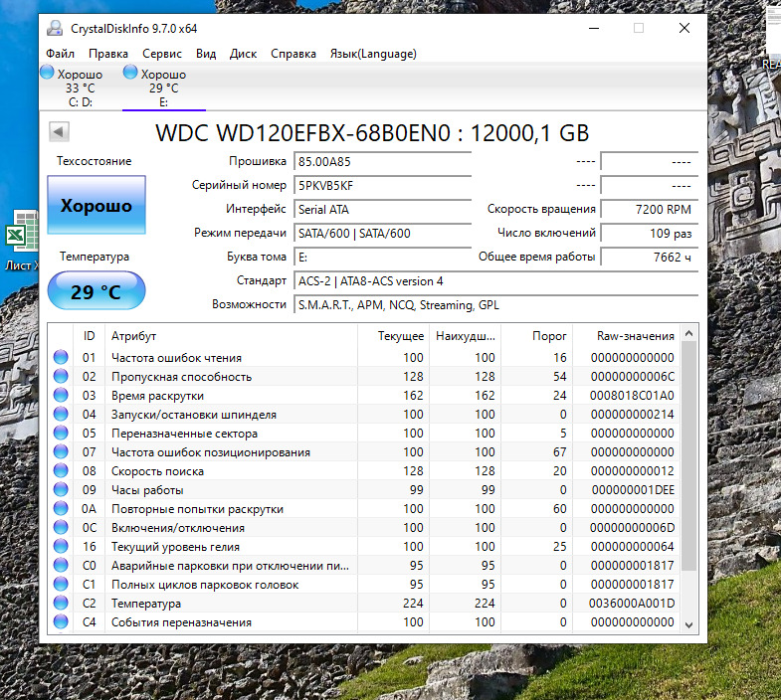Click blue status orb for attribute 01
Screen dimensions: 781x700
(x=61, y=358)
